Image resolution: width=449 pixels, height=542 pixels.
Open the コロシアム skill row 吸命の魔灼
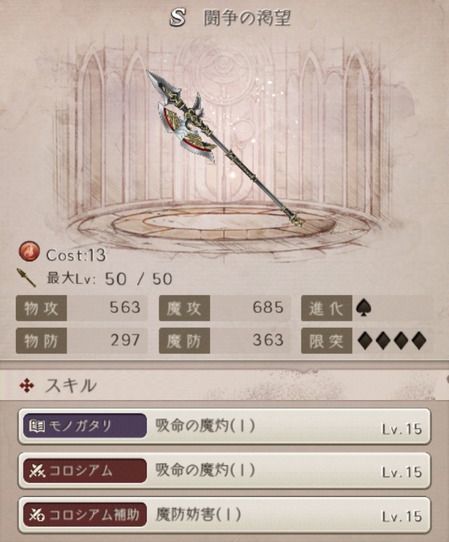(x=224, y=470)
